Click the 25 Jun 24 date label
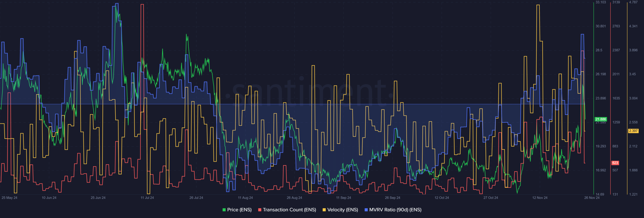The height and width of the screenshot is (218, 644). [98, 198]
